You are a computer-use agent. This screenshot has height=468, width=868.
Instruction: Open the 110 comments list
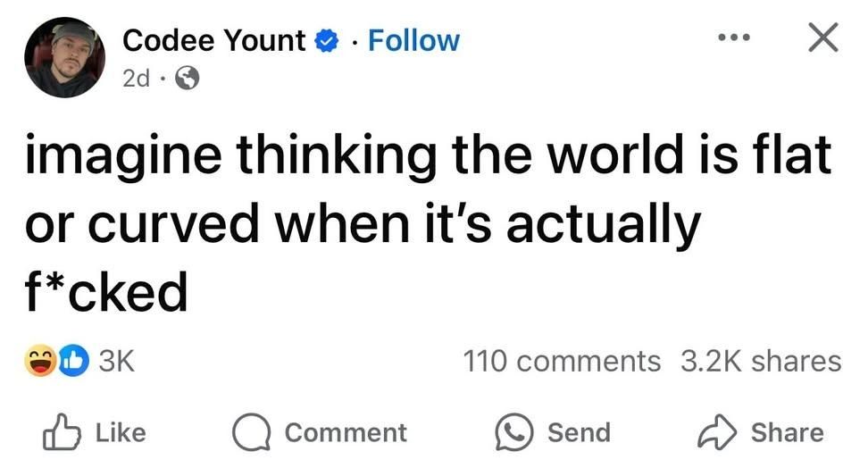point(562,362)
